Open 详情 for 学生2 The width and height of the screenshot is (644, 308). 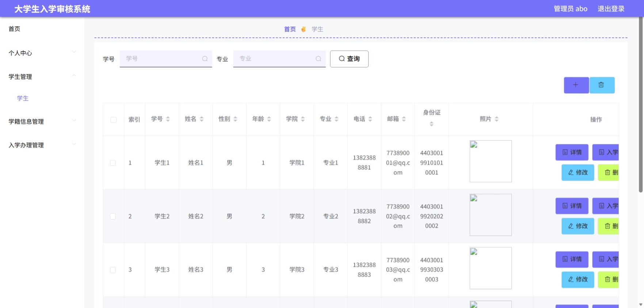[x=572, y=206]
